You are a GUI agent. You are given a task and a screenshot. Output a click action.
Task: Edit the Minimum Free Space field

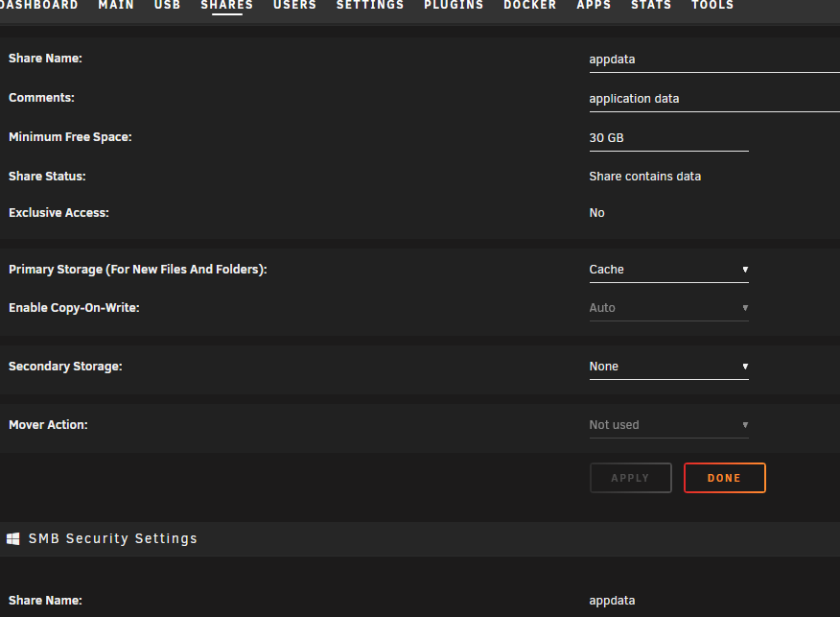tap(668, 138)
